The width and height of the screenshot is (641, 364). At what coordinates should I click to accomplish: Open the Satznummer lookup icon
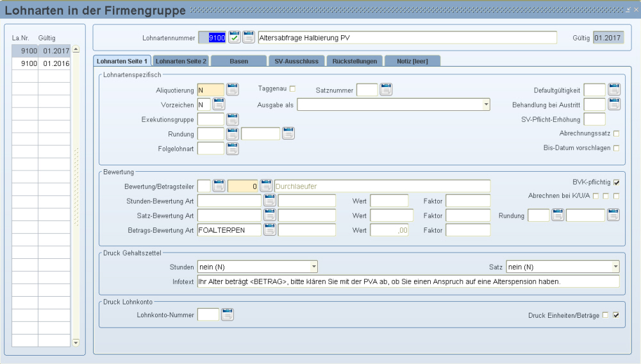point(386,90)
